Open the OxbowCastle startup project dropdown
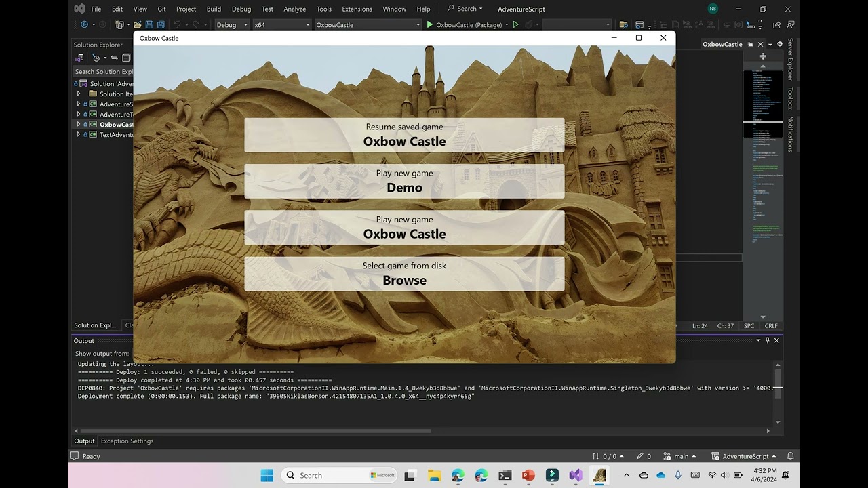The width and height of the screenshot is (868, 488). 368,24
